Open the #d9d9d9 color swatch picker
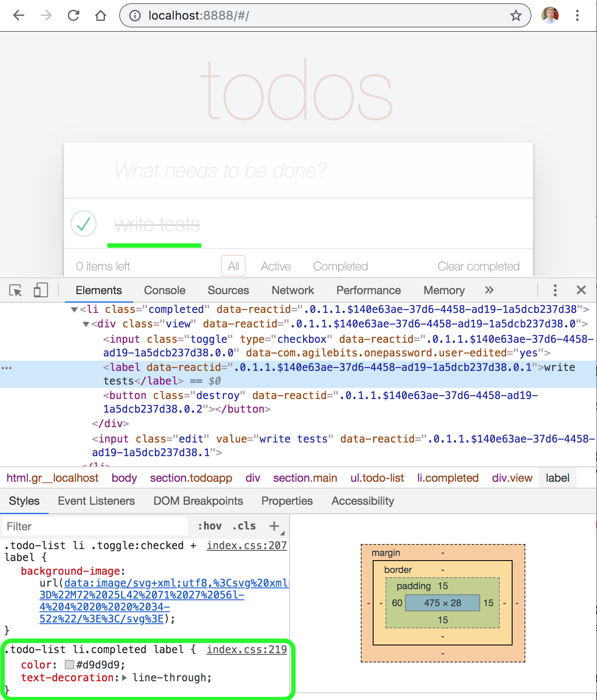This screenshot has width=597, height=700. coord(70,665)
